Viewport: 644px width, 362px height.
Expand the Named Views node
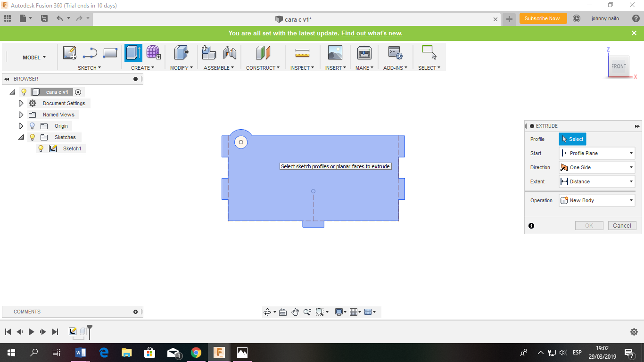(21, 115)
